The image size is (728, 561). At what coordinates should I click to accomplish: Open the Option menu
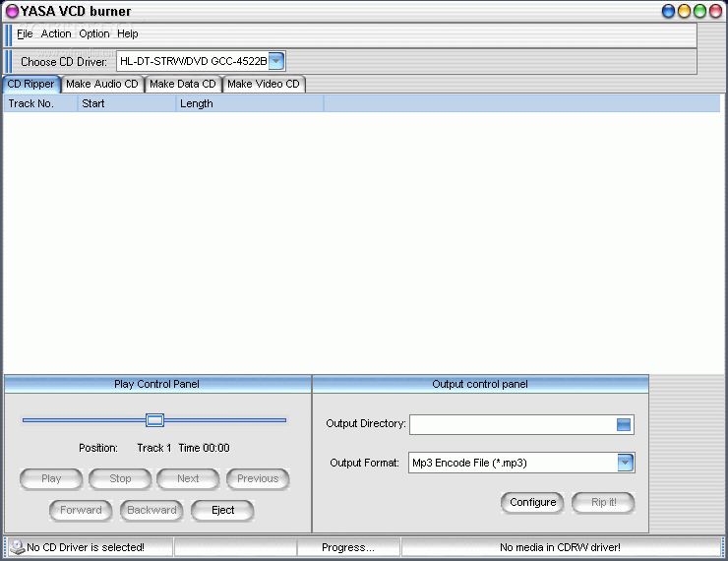(94, 33)
